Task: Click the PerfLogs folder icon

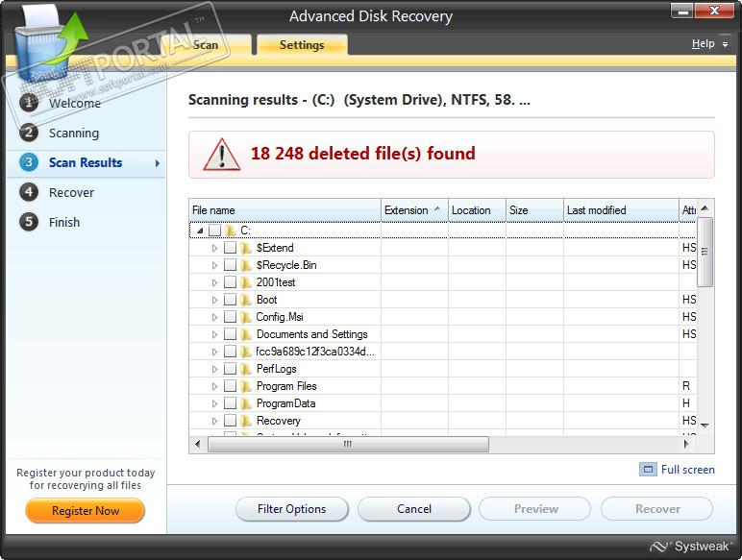Action: (x=245, y=369)
